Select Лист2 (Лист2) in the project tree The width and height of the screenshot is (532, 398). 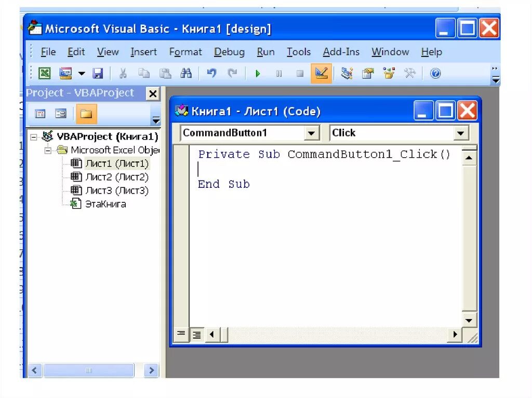click(117, 177)
